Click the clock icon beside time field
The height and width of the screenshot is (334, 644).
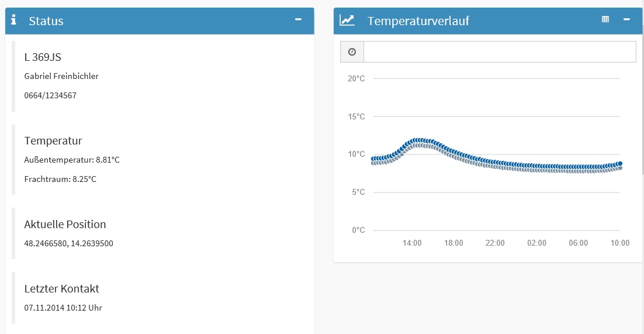pos(352,52)
